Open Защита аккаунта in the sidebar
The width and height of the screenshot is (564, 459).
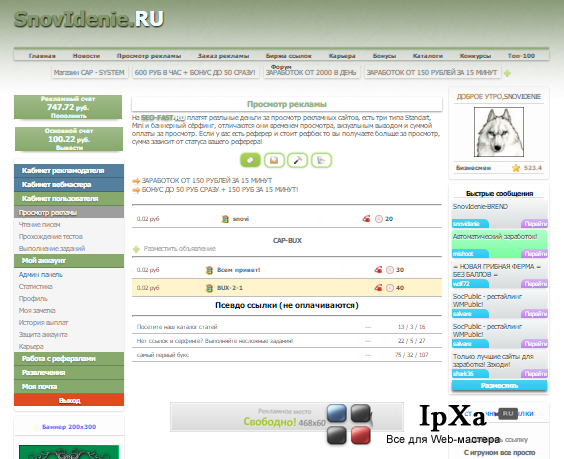[x=43, y=335]
